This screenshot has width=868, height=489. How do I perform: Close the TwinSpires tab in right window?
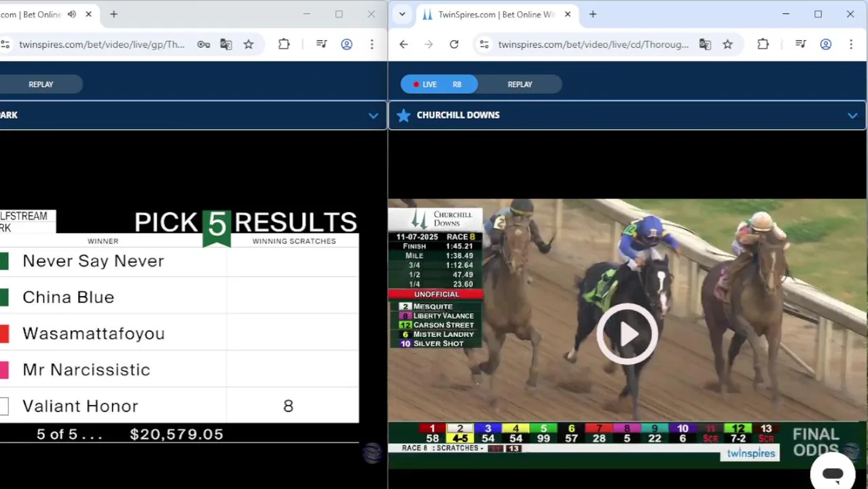coord(568,14)
